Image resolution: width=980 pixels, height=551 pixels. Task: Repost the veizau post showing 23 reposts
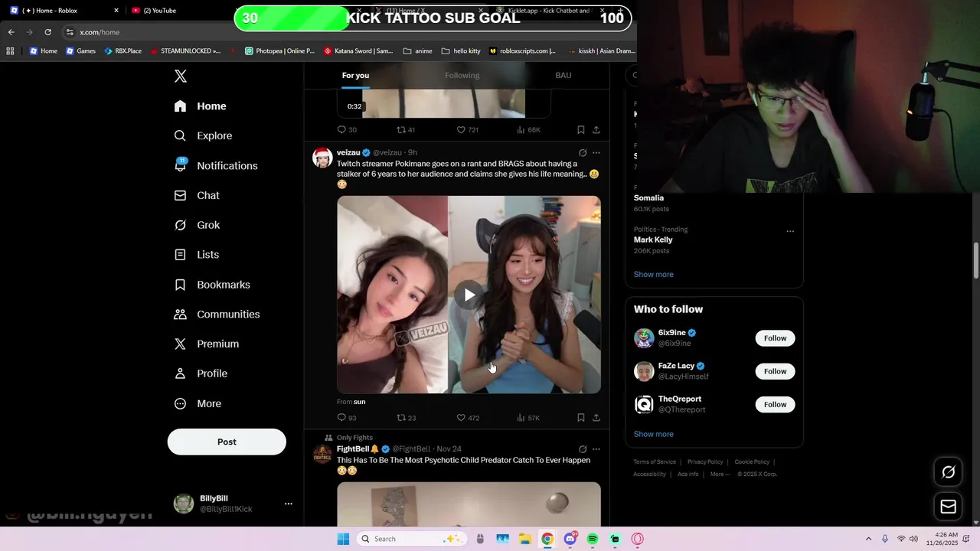406,418
